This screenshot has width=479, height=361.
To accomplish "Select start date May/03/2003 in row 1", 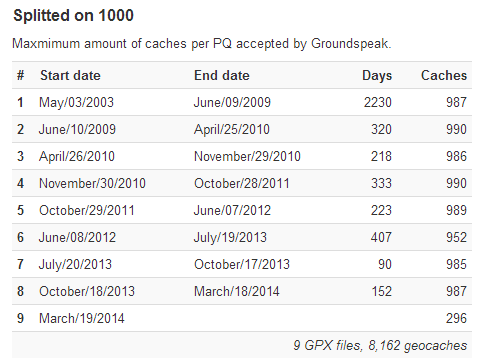I will (76, 102).
